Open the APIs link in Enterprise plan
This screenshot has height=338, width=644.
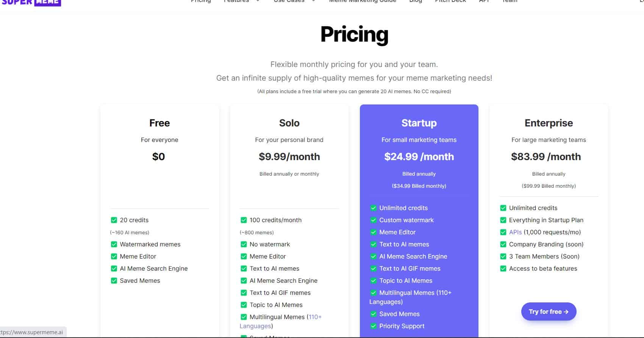[515, 232]
